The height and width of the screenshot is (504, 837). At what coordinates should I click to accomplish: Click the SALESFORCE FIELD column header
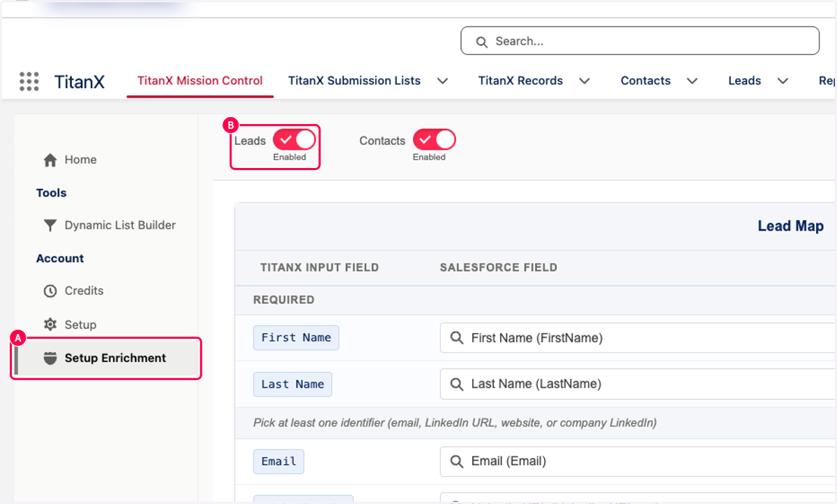click(x=499, y=268)
